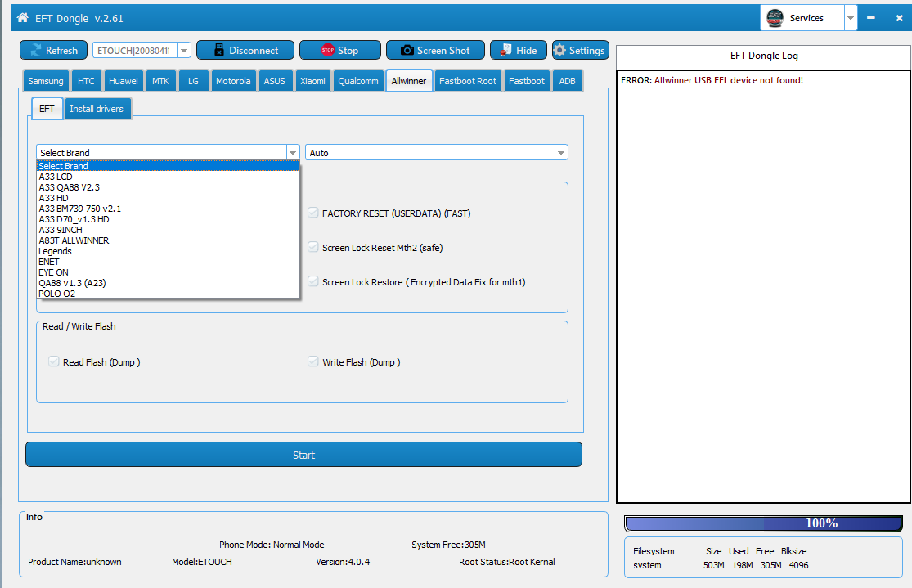This screenshot has width=912, height=588.
Task: Switch to the Fastboot Root tab
Action: (x=468, y=81)
